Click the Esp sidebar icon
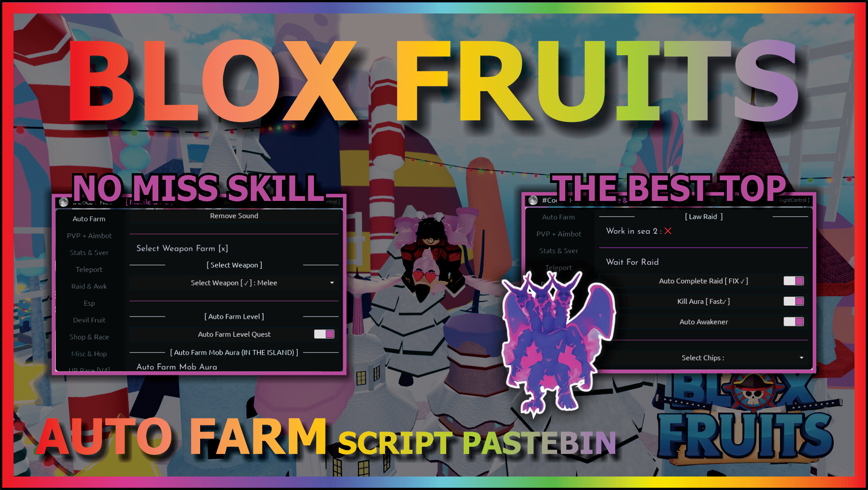The image size is (868, 490). 90,307
